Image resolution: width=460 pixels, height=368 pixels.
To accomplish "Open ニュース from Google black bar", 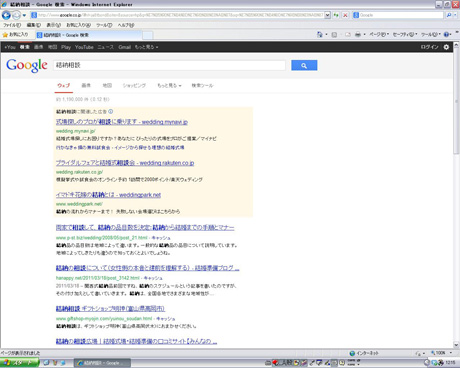I will [106, 47].
